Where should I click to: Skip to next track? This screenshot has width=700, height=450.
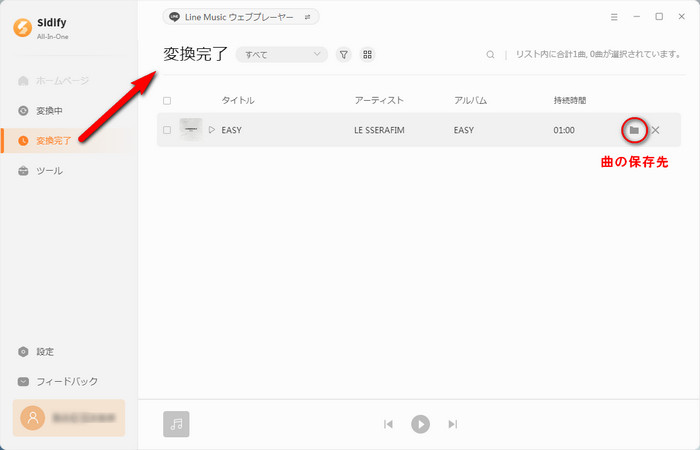(453, 424)
